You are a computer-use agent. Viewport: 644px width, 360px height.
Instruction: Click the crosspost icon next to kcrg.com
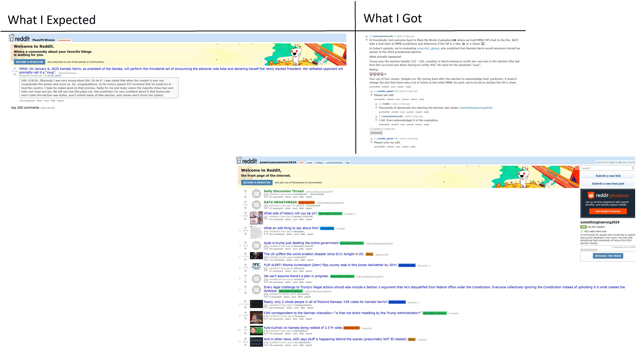coord(430,266)
